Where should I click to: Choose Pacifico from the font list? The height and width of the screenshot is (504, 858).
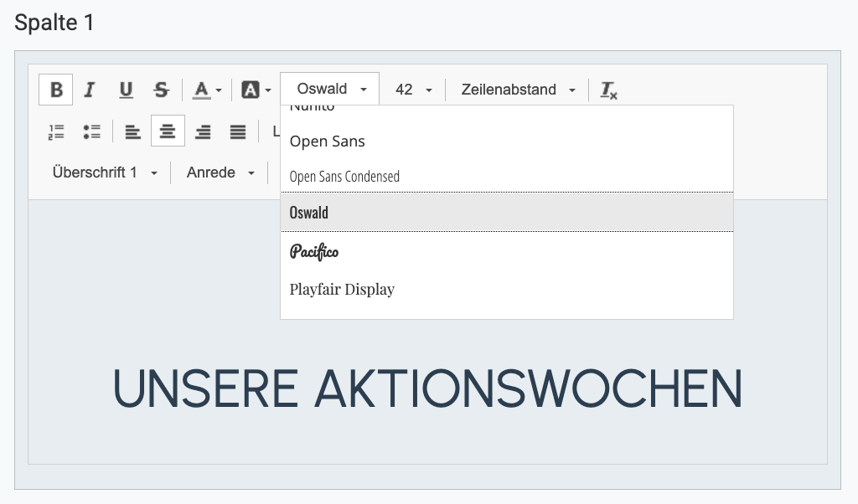[314, 252]
